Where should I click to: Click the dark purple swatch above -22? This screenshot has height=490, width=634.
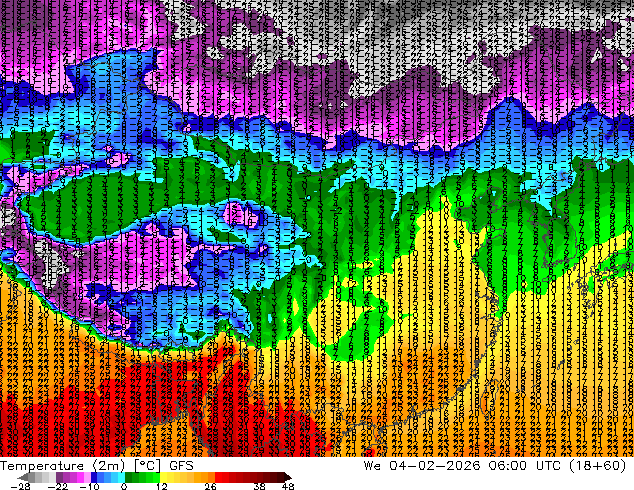point(59,477)
